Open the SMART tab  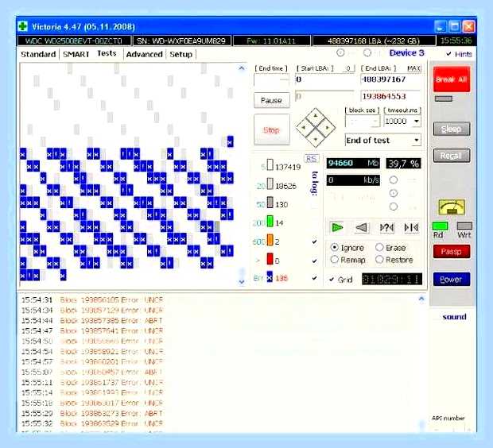coord(76,54)
